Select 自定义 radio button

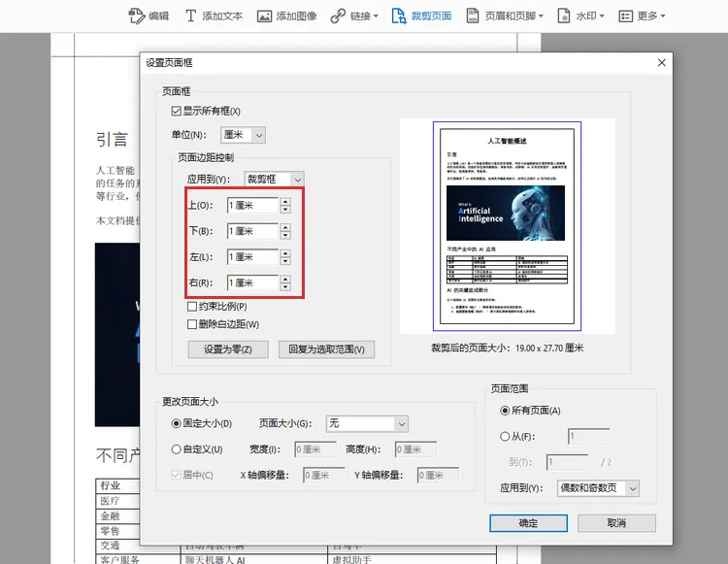(x=176, y=449)
